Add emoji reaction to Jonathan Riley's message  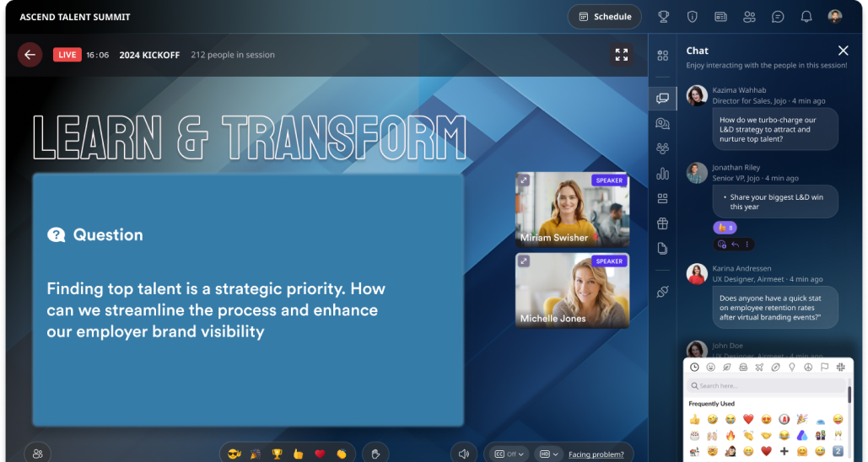click(x=722, y=244)
